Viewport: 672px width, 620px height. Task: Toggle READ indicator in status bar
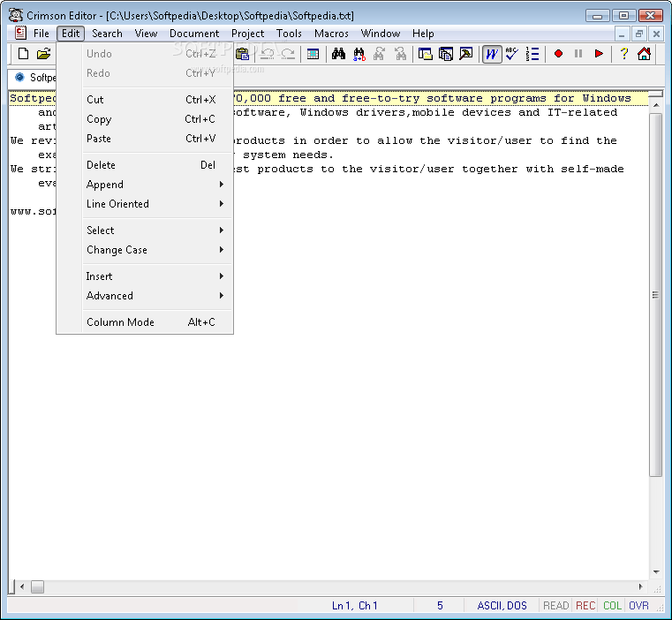[555, 605]
